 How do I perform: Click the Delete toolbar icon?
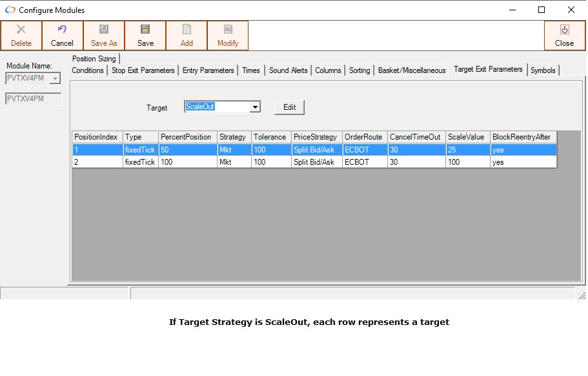coord(21,30)
